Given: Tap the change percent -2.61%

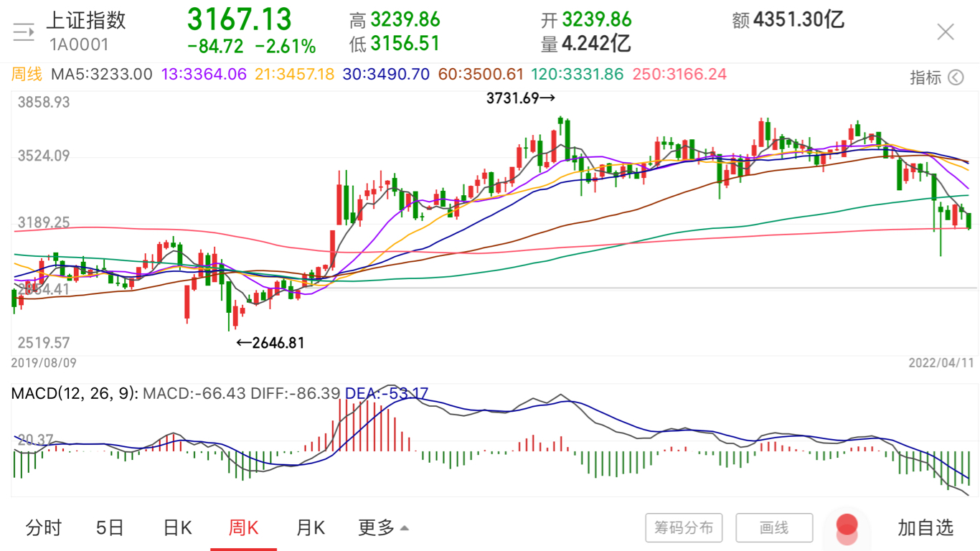Looking at the screenshot, I should (286, 47).
